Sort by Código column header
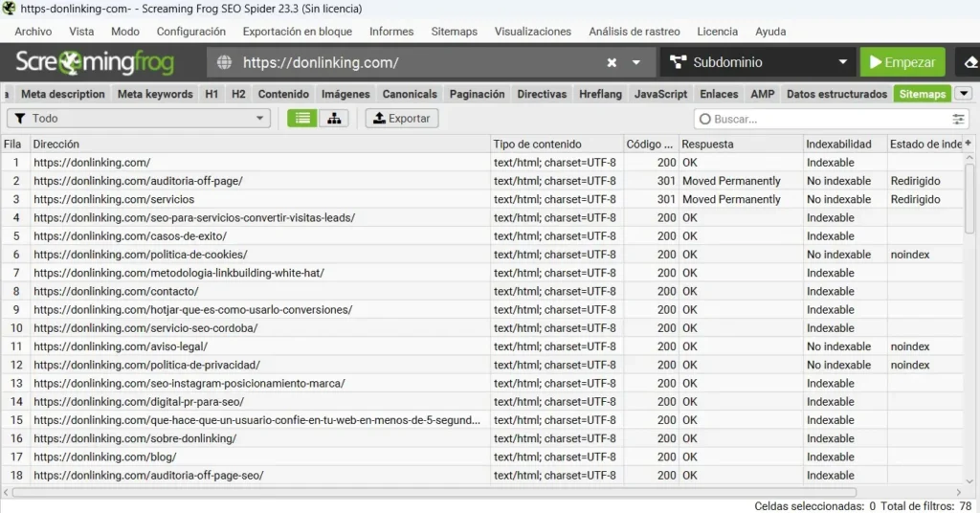980x513 pixels. 651,144
